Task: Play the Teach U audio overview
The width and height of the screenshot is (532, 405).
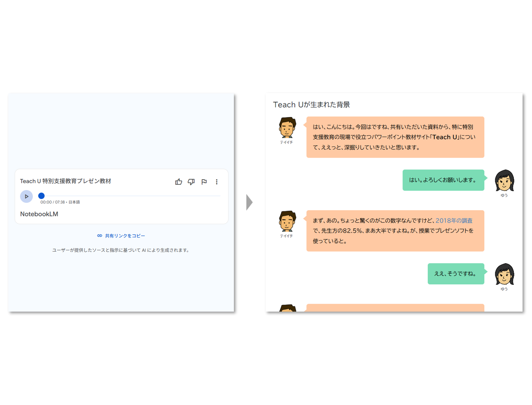Action: pos(26,196)
